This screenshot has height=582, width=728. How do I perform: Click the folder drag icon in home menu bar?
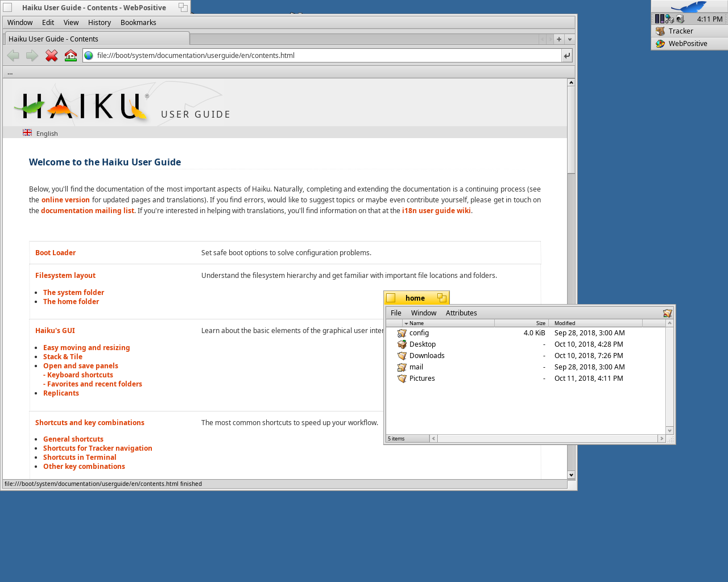(668, 313)
